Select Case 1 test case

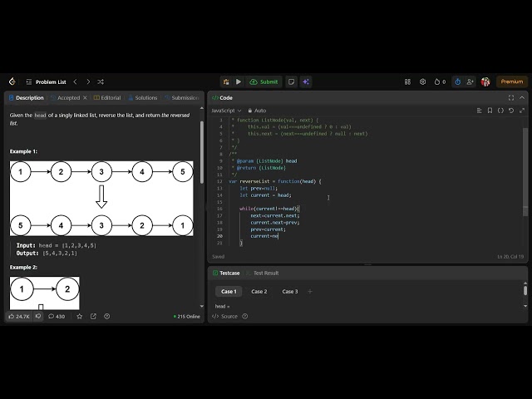click(229, 292)
